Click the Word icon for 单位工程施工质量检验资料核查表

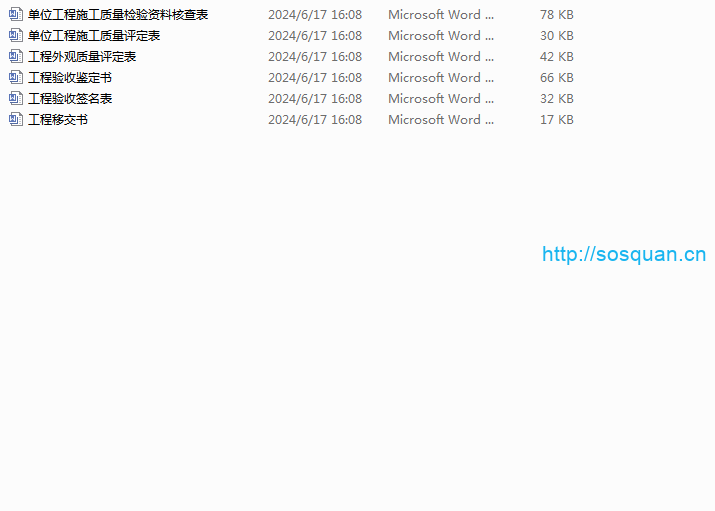pyautogui.click(x=15, y=15)
